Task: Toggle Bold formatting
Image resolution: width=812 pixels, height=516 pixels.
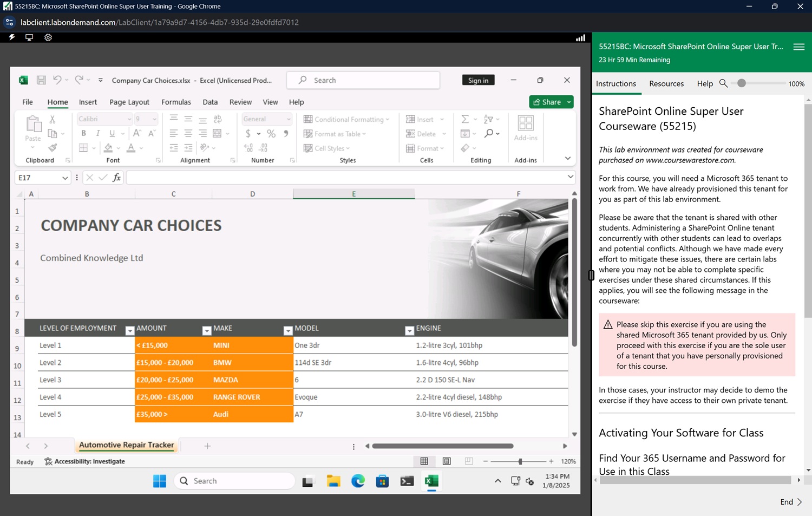Action: click(83, 133)
